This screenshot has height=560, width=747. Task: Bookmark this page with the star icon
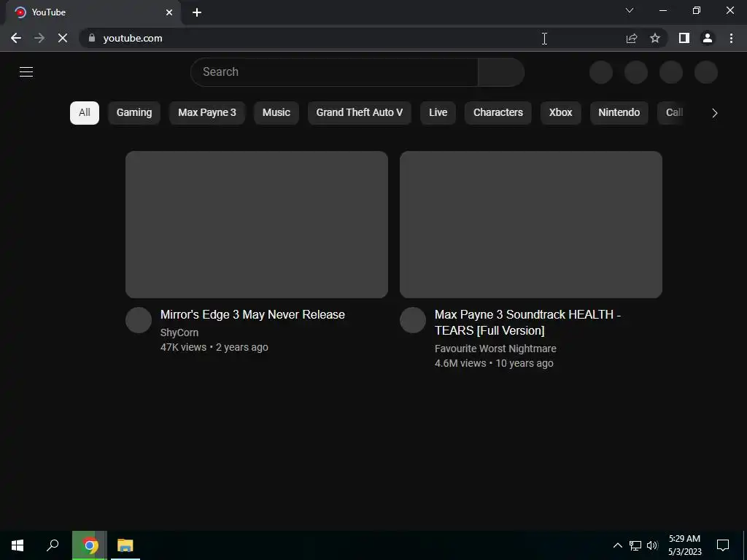point(655,38)
